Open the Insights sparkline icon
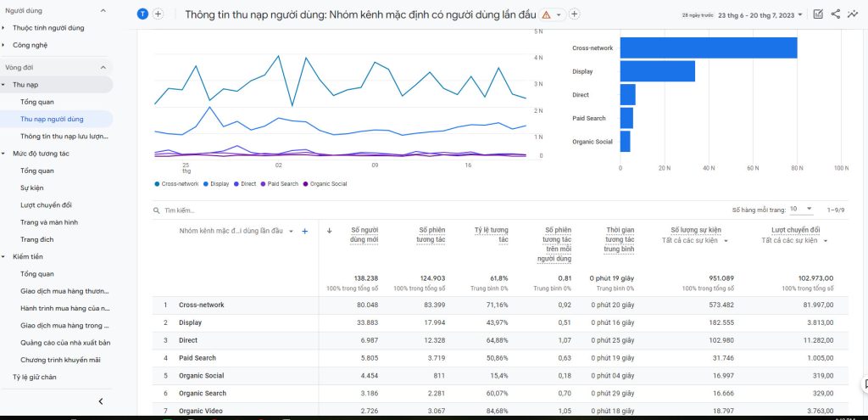Image resolution: width=868 pixels, height=420 pixels. click(x=853, y=14)
